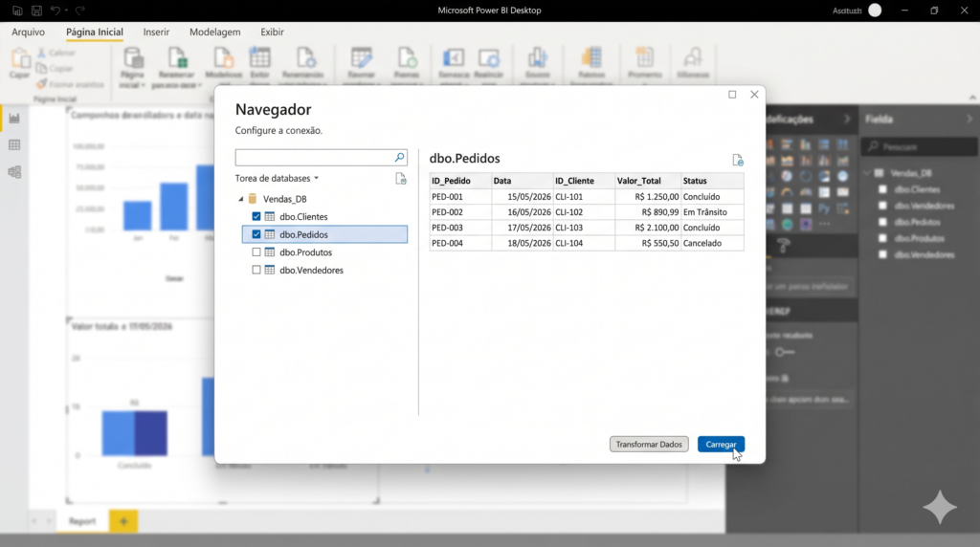Collapse Vendas_DB group in Fields pane
The image size is (980, 547).
pyautogui.click(x=867, y=173)
